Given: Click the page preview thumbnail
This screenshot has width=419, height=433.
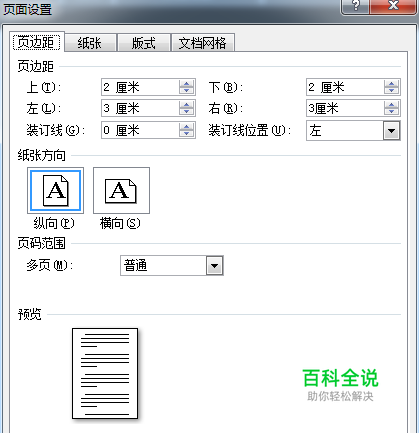Looking at the screenshot, I should tap(105, 373).
